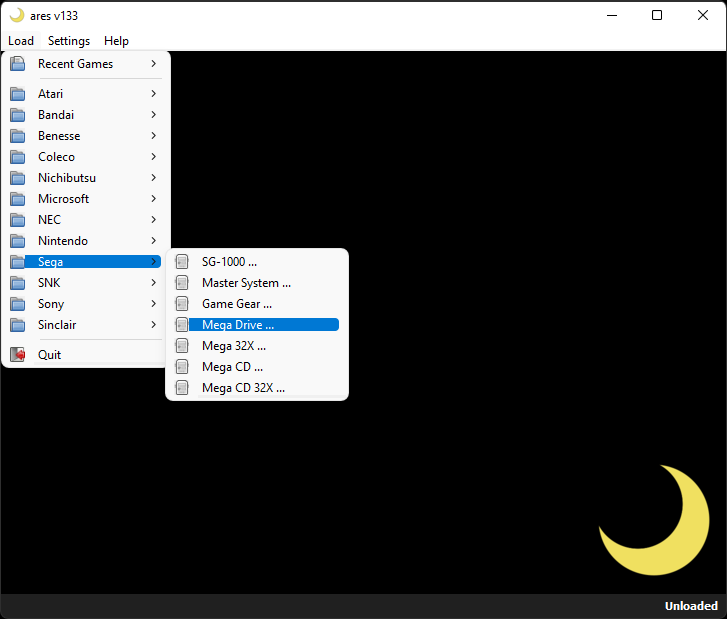
Task: Click the Microsoft folder icon
Action: pos(18,199)
